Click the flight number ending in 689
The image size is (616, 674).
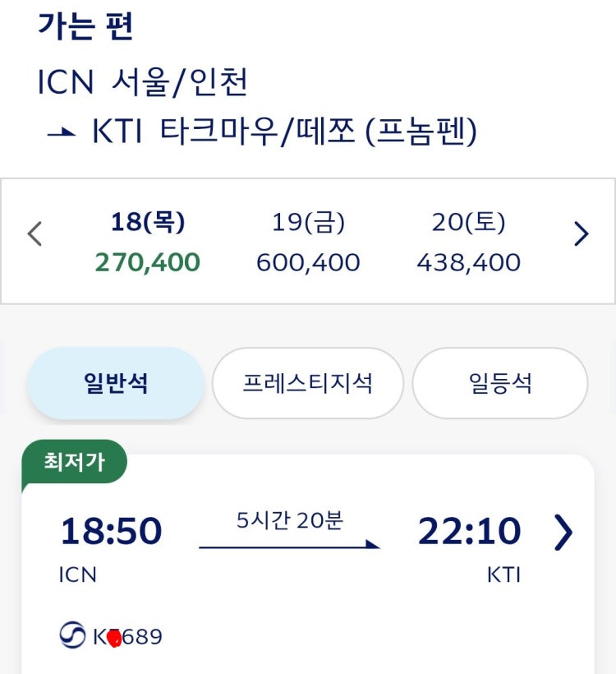127,637
